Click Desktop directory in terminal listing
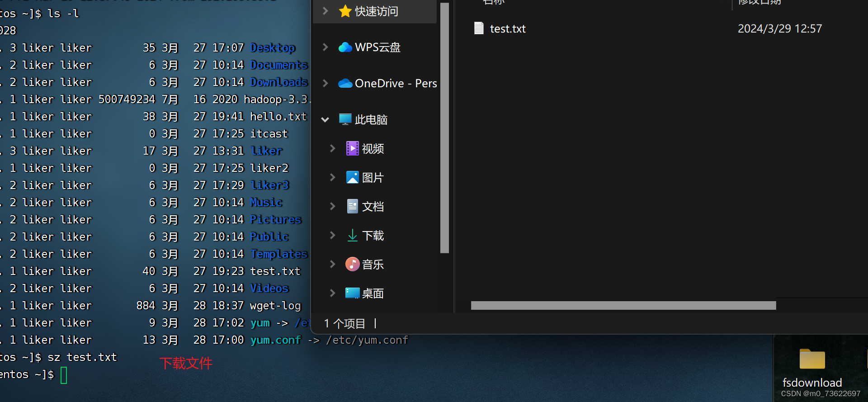This screenshot has width=868, height=402. (x=273, y=47)
